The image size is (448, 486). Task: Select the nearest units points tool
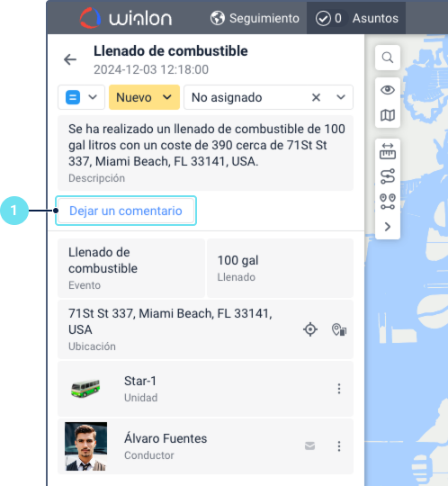coord(387,202)
